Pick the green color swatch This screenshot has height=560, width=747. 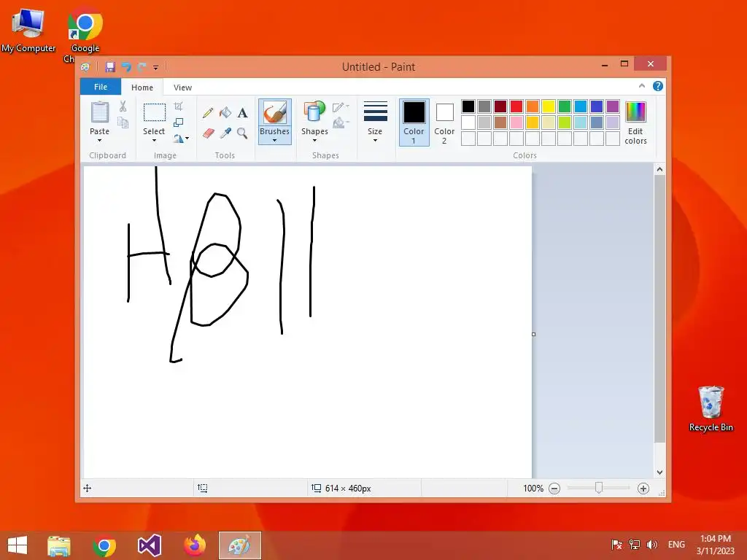[x=565, y=106]
